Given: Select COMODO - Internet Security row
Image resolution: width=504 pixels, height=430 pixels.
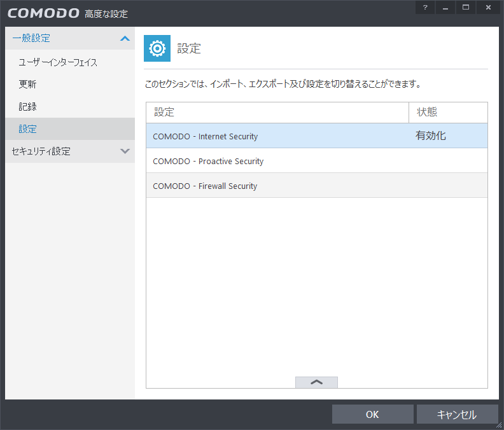Looking at the screenshot, I should [317, 135].
